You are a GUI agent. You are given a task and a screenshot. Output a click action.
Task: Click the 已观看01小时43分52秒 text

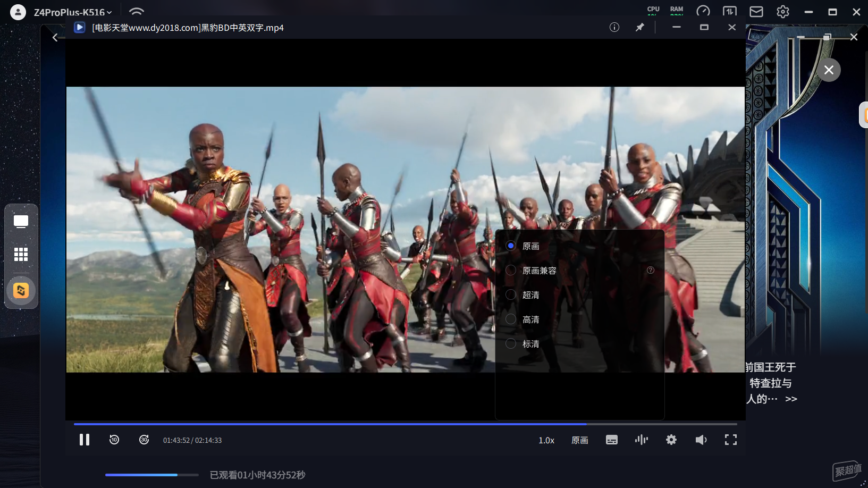point(258,475)
